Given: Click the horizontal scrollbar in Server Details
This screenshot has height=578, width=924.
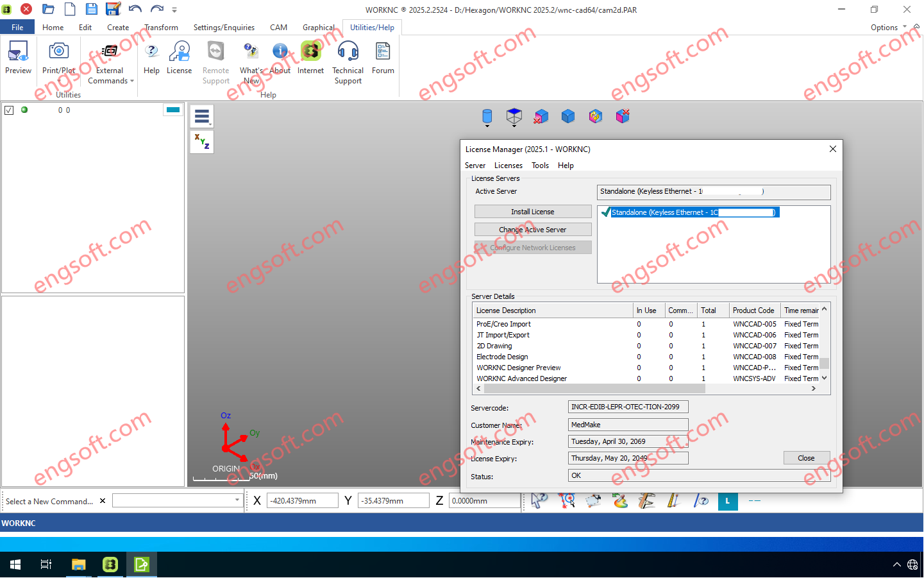Looking at the screenshot, I should [594, 389].
